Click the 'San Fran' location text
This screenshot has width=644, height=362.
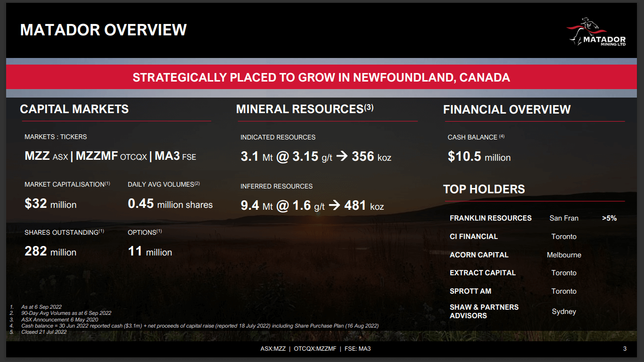[x=564, y=218]
